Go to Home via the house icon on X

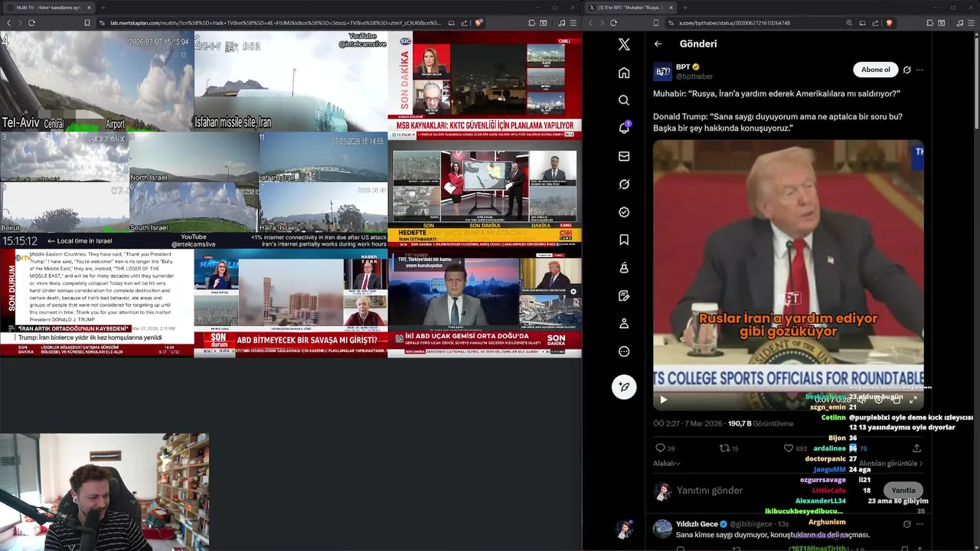624,73
